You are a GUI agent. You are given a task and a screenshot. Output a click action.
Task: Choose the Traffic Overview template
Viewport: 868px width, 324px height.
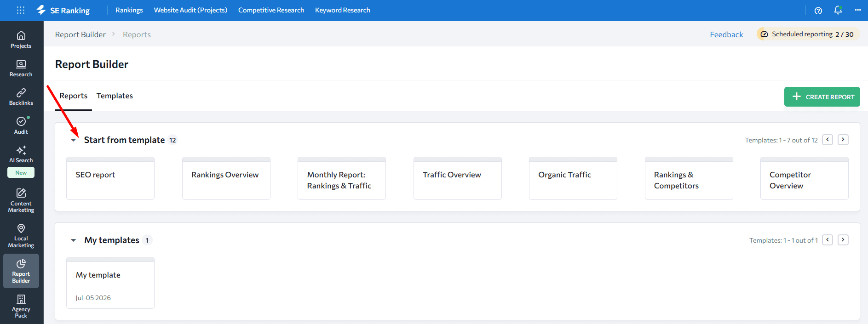(458, 178)
